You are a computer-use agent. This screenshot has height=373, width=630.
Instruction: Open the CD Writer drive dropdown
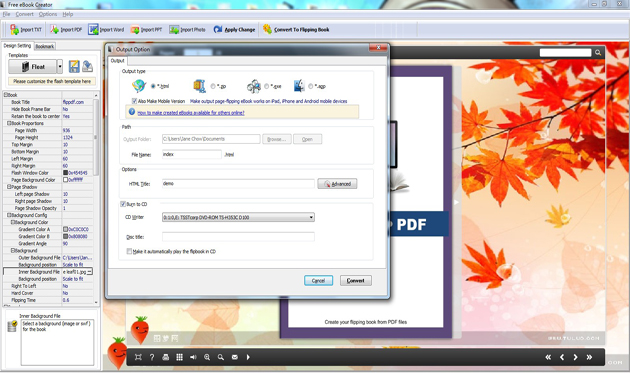(x=311, y=217)
